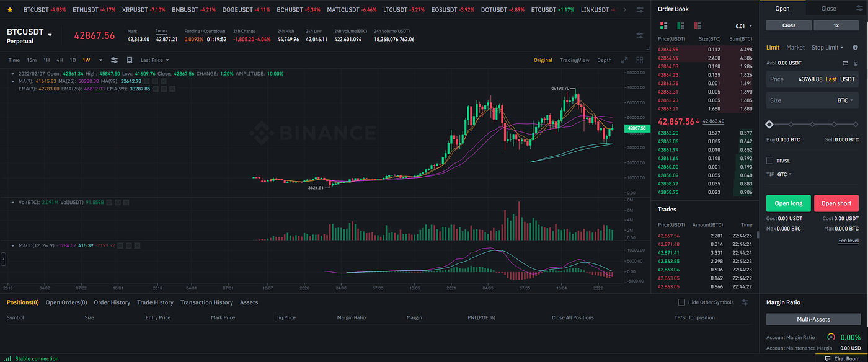Open chart technical indicators settings icon
868x362 pixels.
114,60
